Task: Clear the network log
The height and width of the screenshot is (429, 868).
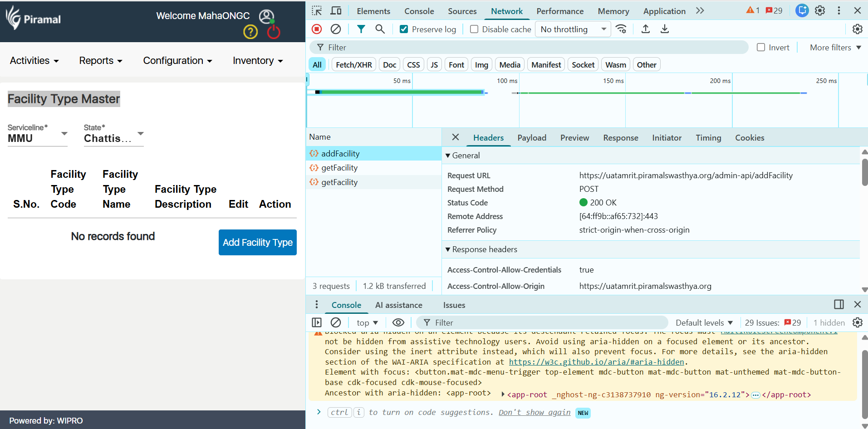Action: point(336,29)
